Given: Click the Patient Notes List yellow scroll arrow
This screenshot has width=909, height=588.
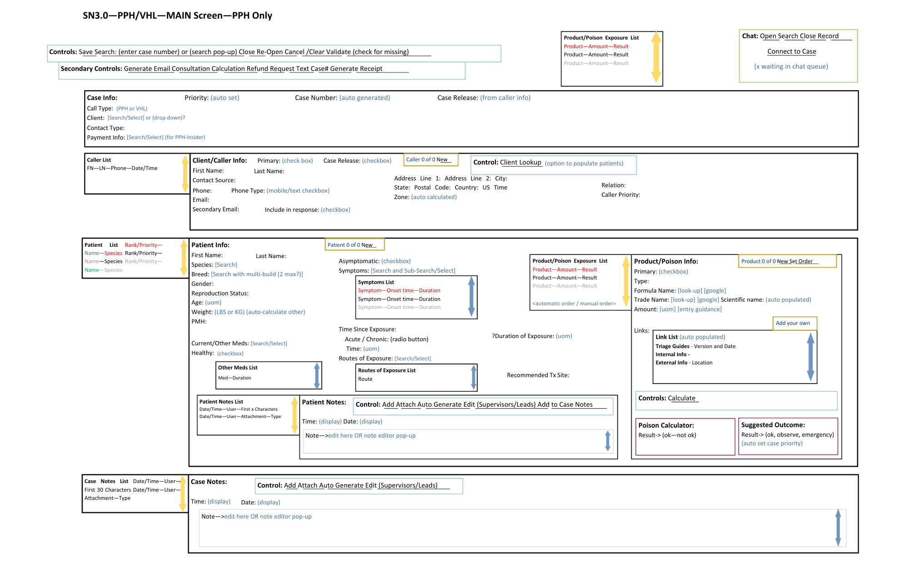Looking at the screenshot, I should click(x=295, y=414).
